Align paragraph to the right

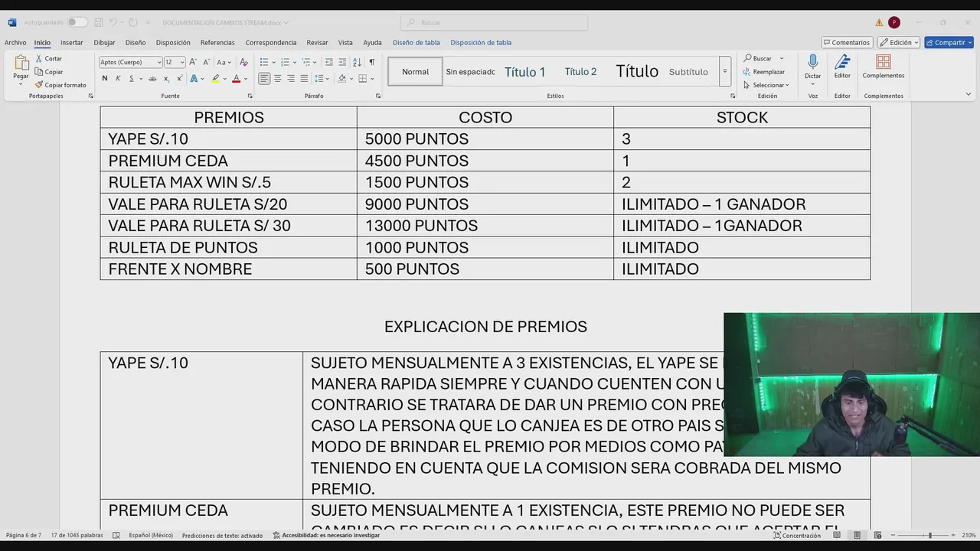point(290,79)
